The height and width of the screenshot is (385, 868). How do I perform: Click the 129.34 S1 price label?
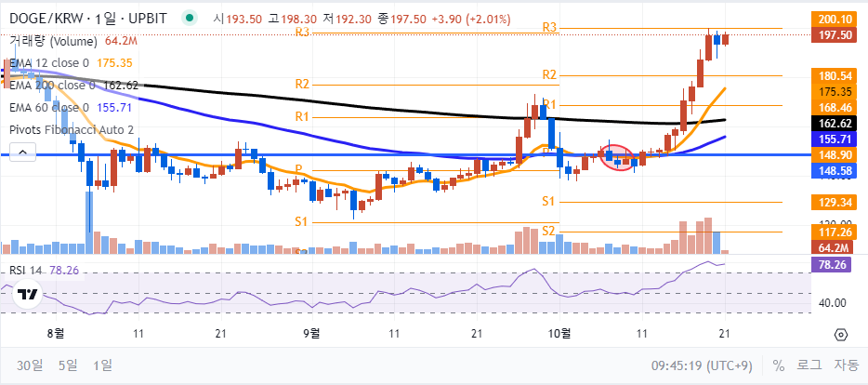(835, 202)
